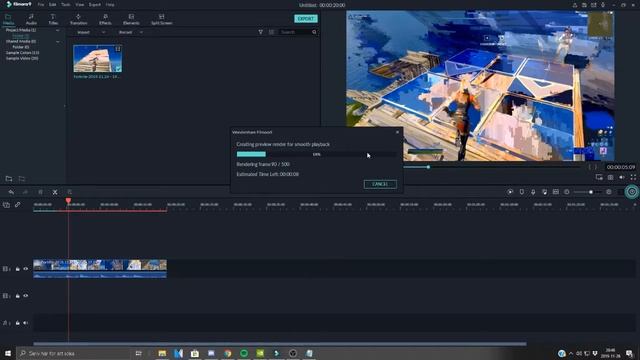Click the delete trash icon
The height and width of the screenshot is (360, 640).
[40, 192]
